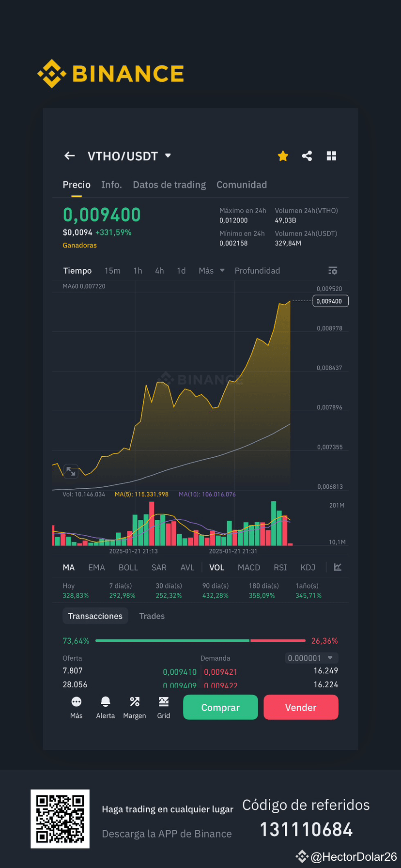Click the Máximo en 24h value 0,012000
401x868 pixels.
233,220
